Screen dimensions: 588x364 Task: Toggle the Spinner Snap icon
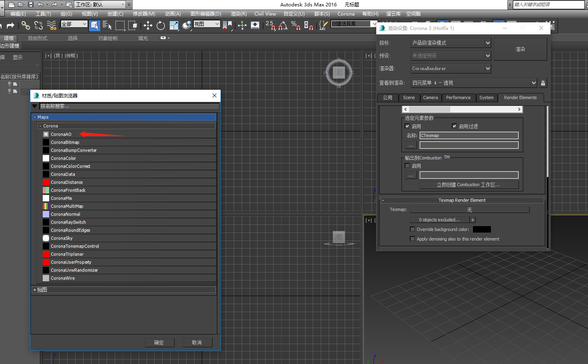[308, 26]
